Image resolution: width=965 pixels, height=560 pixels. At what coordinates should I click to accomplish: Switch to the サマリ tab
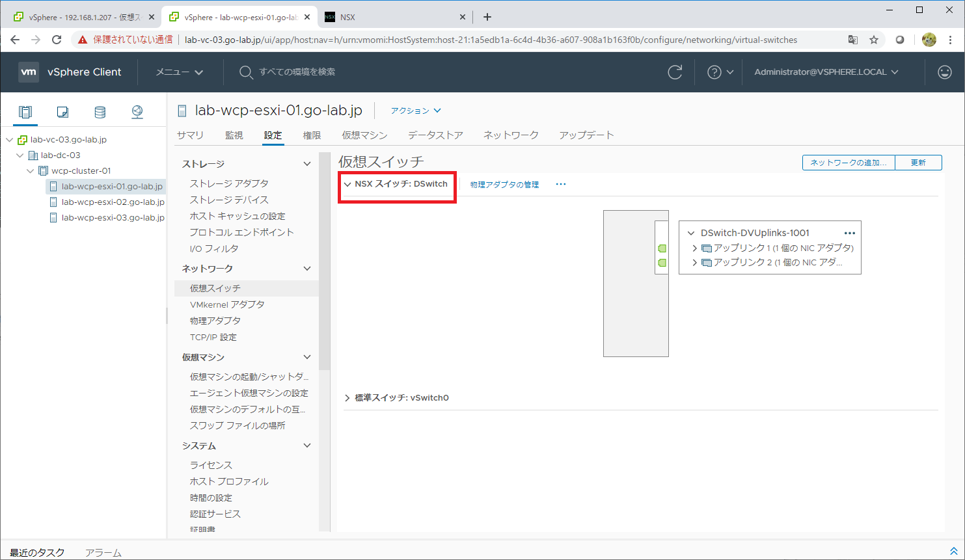pyautogui.click(x=190, y=135)
